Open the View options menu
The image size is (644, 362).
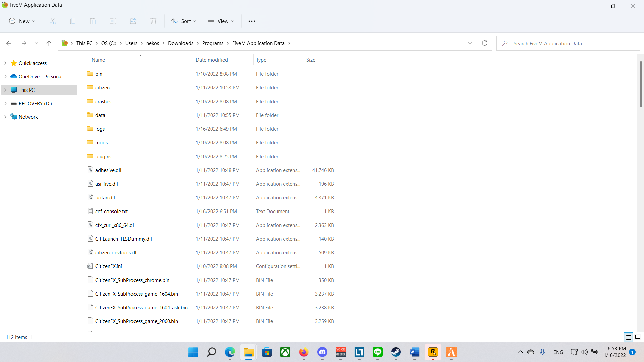coord(221,21)
